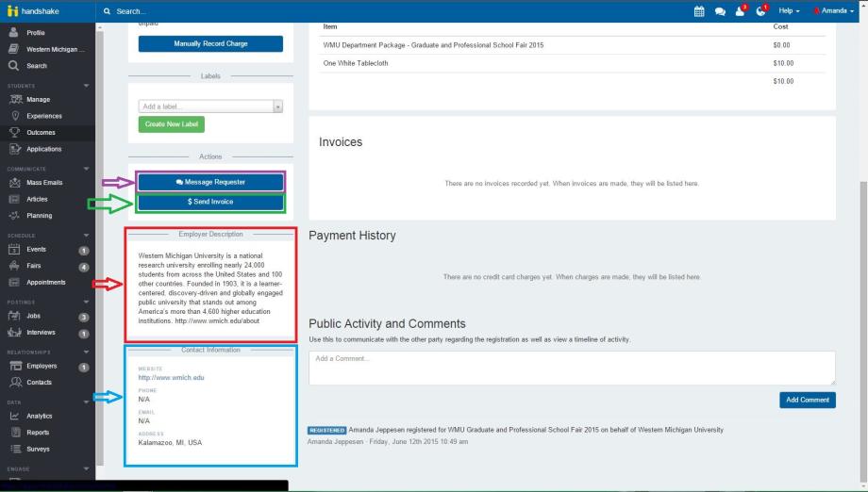This screenshot has height=492, width=868.
Task: Click Send Invoice button
Action: (210, 202)
